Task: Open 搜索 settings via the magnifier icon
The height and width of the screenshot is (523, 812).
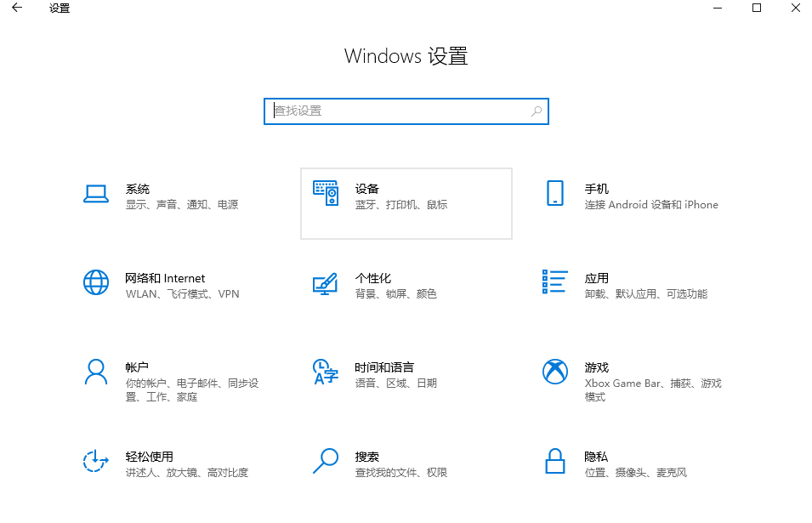Action: point(326,461)
